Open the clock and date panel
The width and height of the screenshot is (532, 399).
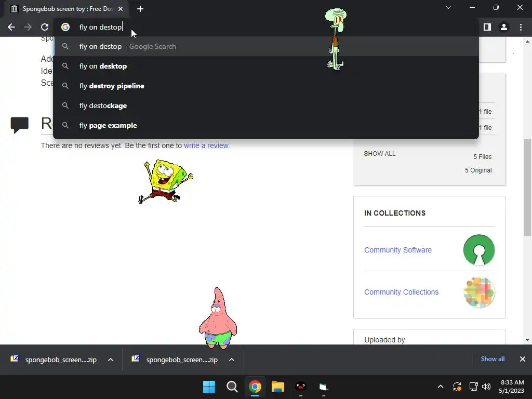click(512, 387)
